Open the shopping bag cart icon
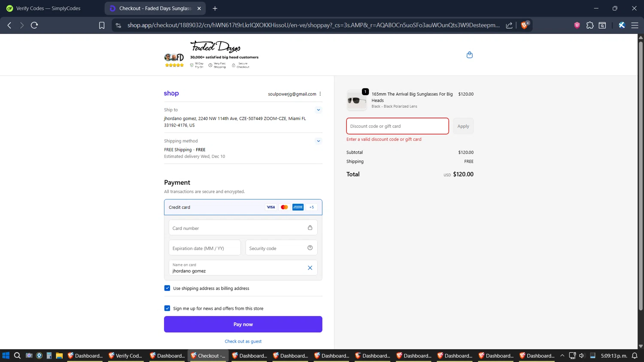Image resolution: width=644 pixels, height=362 pixels. (470, 54)
